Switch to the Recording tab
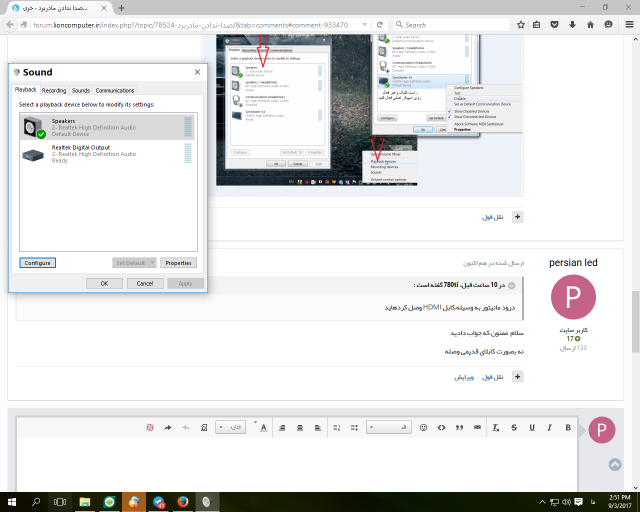The width and height of the screenshot is (640, 512). click(x=54, y=90)
